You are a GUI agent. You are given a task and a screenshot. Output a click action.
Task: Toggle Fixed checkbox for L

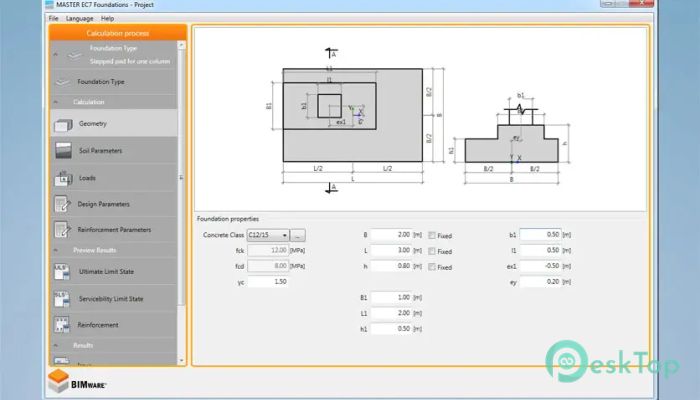(432, 251)
